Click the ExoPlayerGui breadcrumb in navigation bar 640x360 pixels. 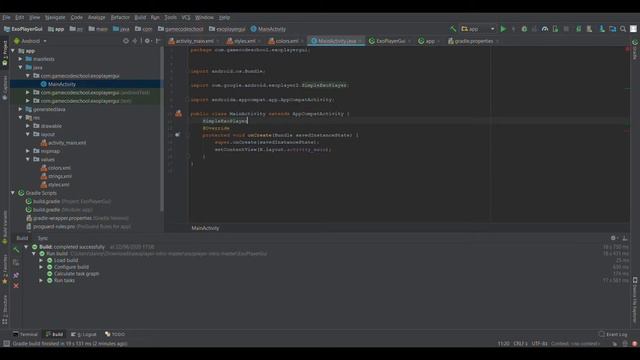pos(23,29)
